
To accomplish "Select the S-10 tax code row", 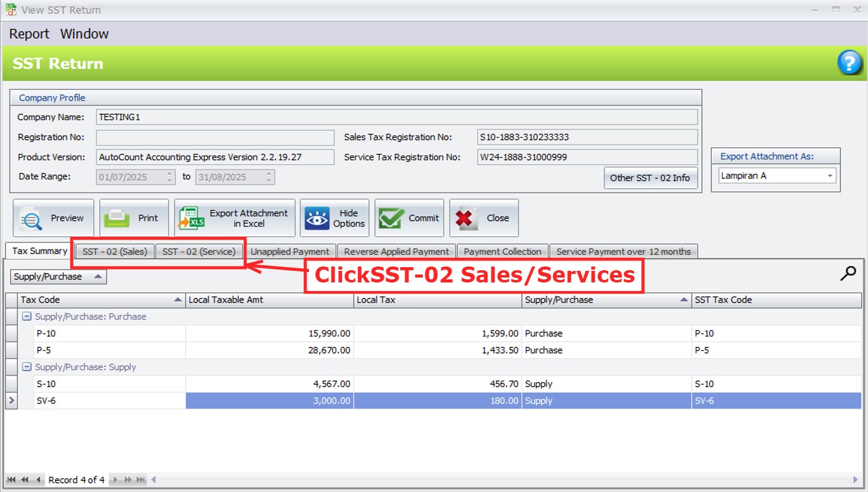I will coord(101,384).
